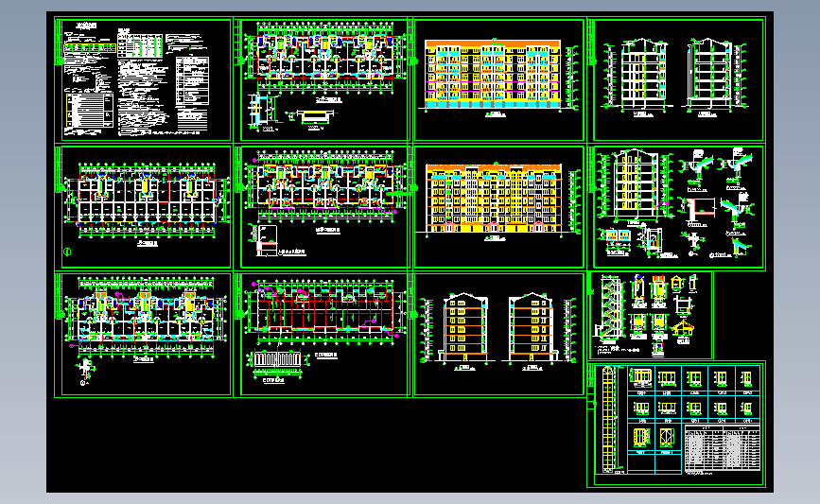Open the yellow elevation sheet with ground-floor doors

[x=497, y=208]
